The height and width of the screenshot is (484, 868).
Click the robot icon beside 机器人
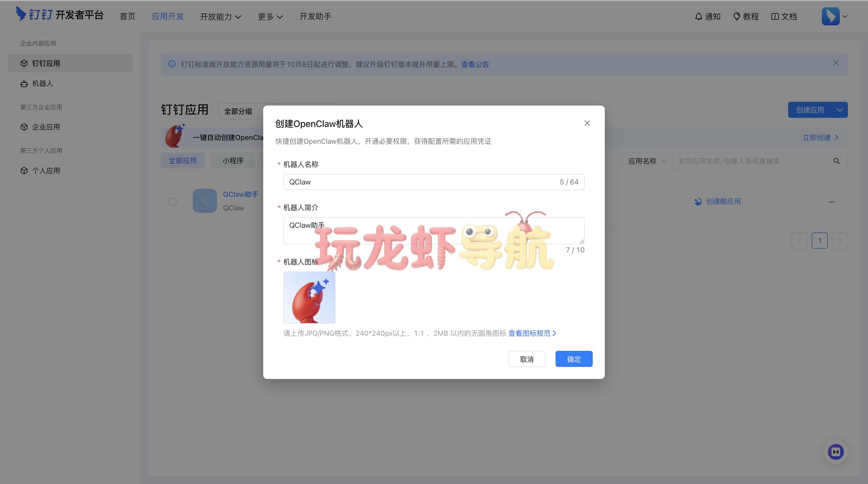(24, 84)
